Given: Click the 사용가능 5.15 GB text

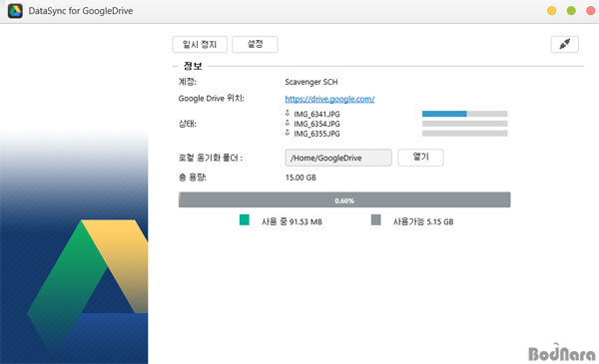Looking at the screenshot, I should point(423,221).
